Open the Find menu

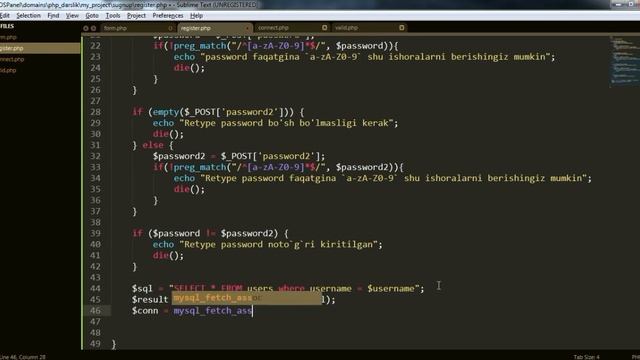tap(53, 16)
